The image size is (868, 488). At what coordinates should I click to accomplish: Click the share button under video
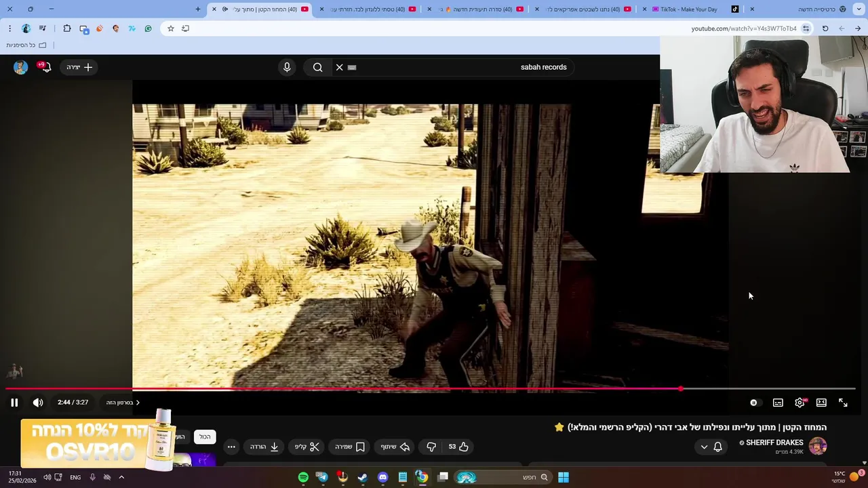(x=395, y=447)
